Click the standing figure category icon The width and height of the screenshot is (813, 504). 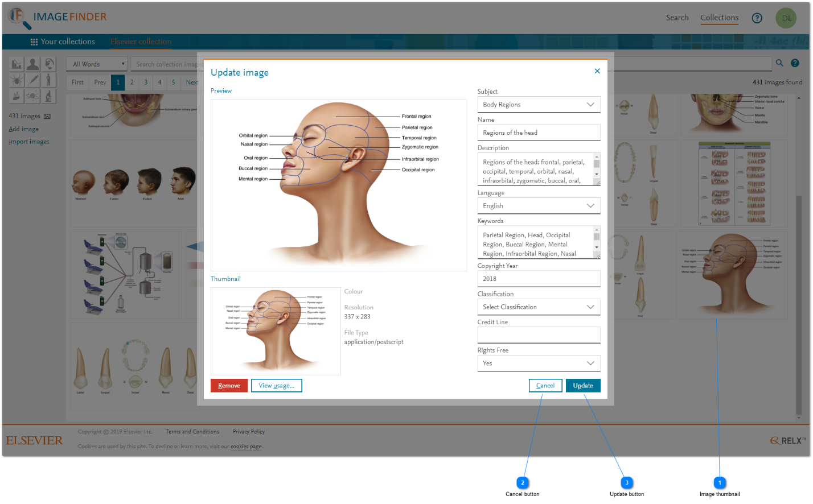click(x=49, y=80)
